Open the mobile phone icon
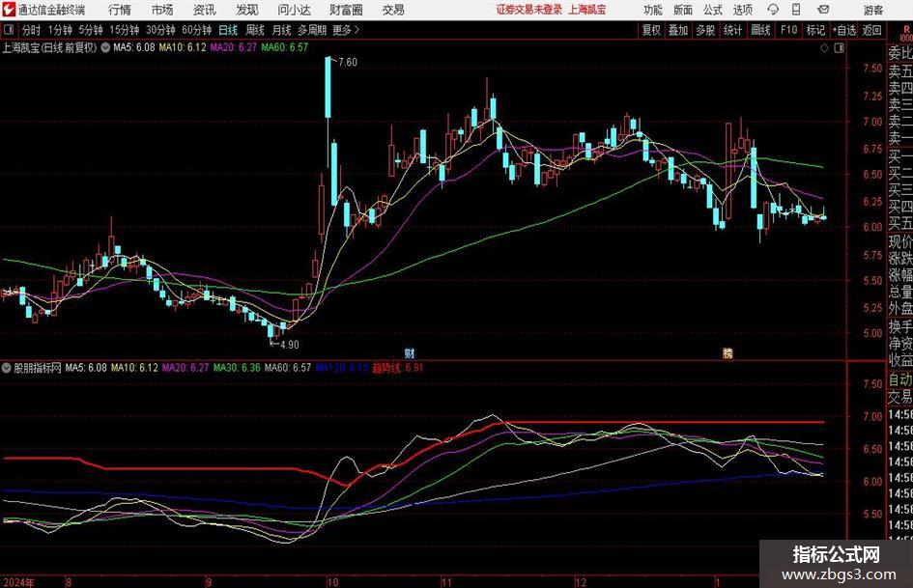The width and height of the screenshot is (913, 588). pyautogui.click(x=796, y=10)
